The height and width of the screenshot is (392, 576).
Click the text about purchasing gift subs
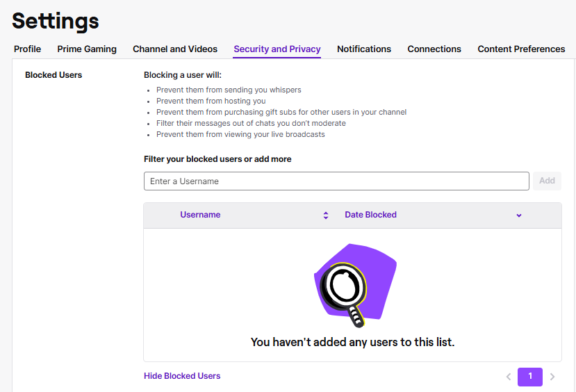281,112
